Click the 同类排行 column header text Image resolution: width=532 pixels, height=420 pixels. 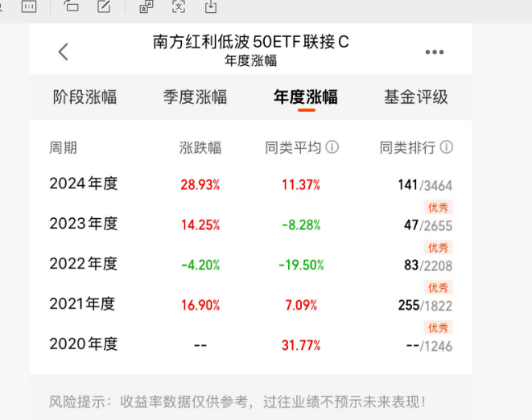407,148
